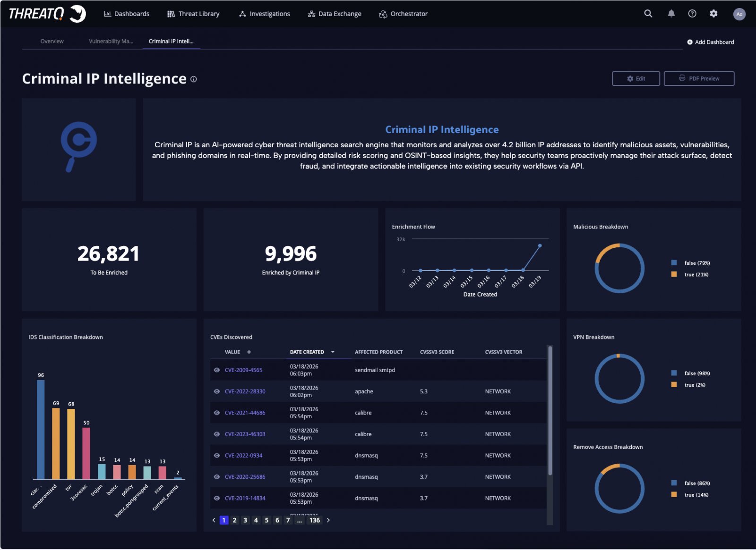Click true (2%) legend swatch in VPN Breakdown
Image resolution: width=756 pixels, height=550 pixels.
point(674,385)
